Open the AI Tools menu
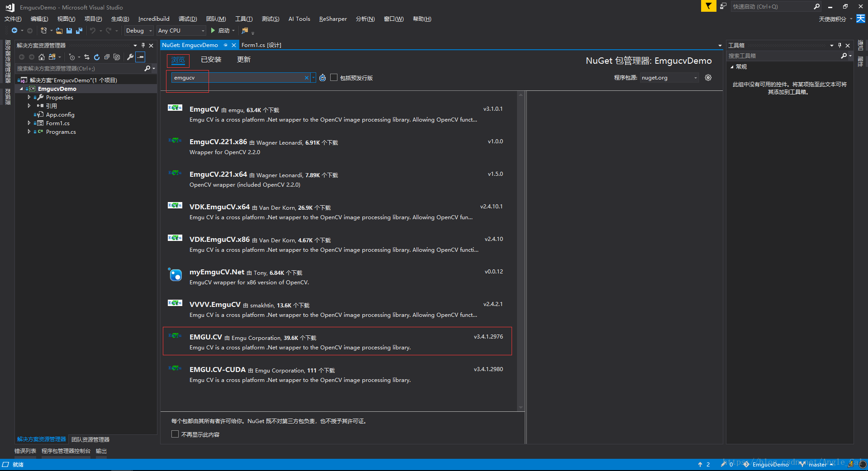The image size is (868, 471). click(x=299, y=19)
